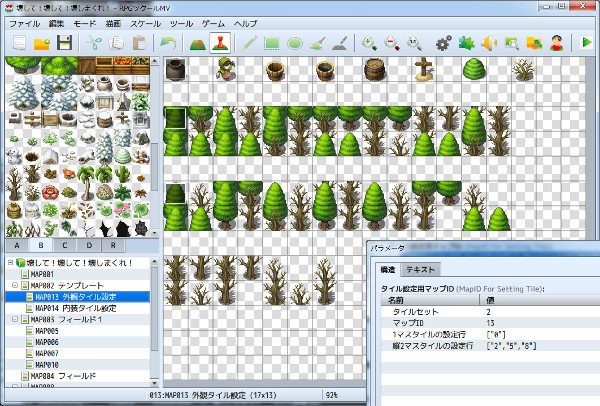Start playtest with green play icon
The width and height of the screenshot is (600, 406).
click(586, 42)
